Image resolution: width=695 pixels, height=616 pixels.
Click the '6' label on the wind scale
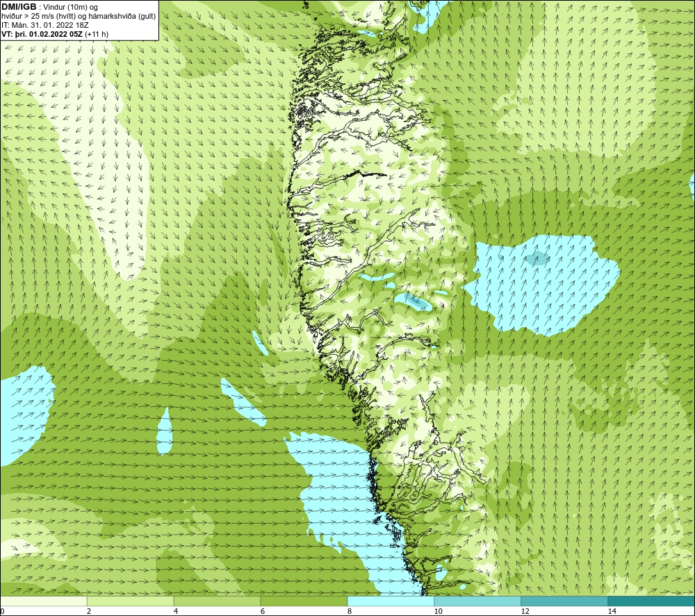pos(263,611)
